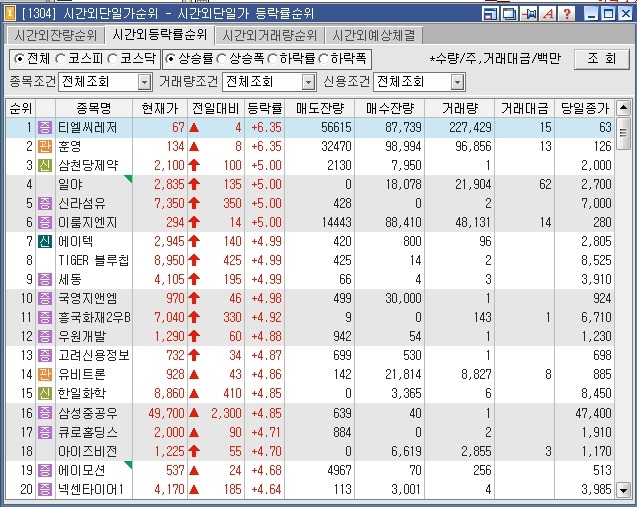
Task: Click the scrollbar up arrow
Action: pos(623,108)
